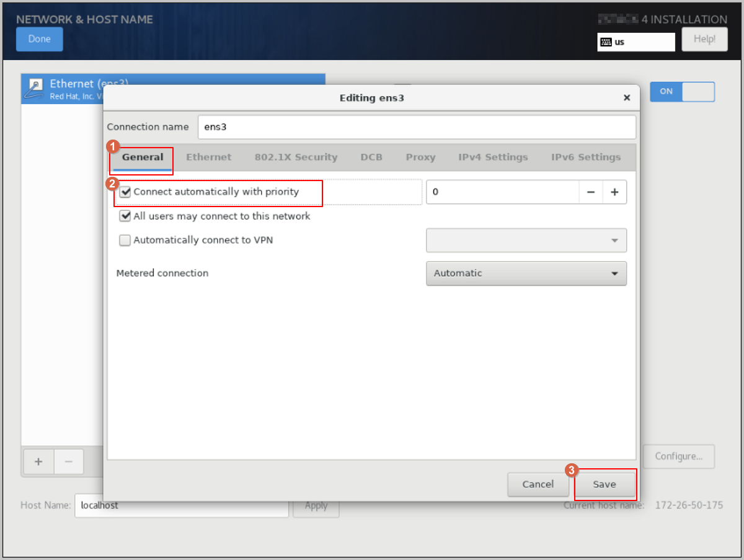
Task: Add a new network device with plus
Action: point(38,462)
